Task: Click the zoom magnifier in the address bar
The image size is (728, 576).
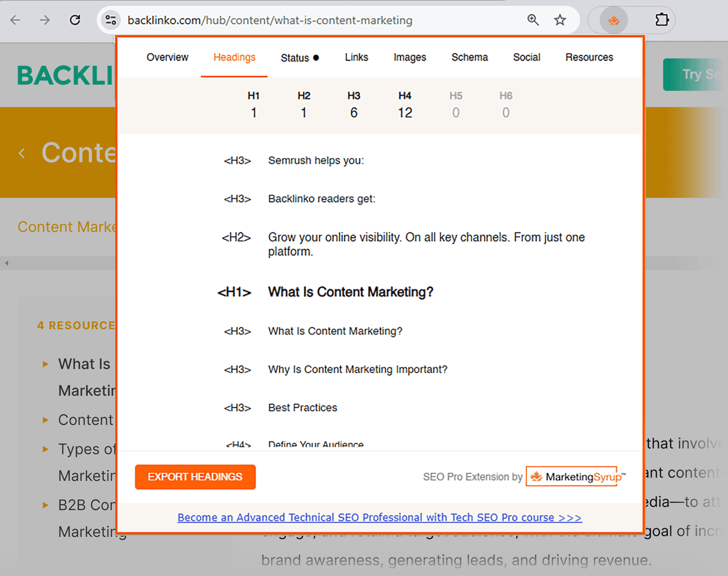Action: tap(533, 20)
